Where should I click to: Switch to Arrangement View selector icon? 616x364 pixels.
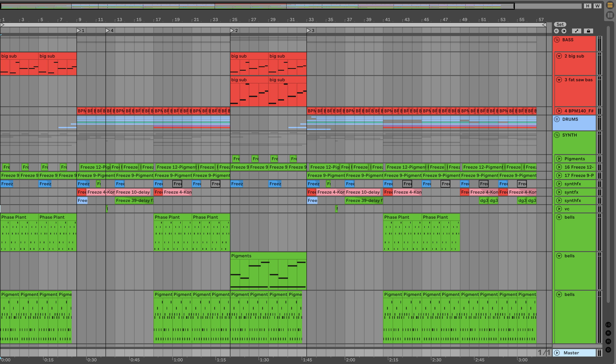(610, 5)
